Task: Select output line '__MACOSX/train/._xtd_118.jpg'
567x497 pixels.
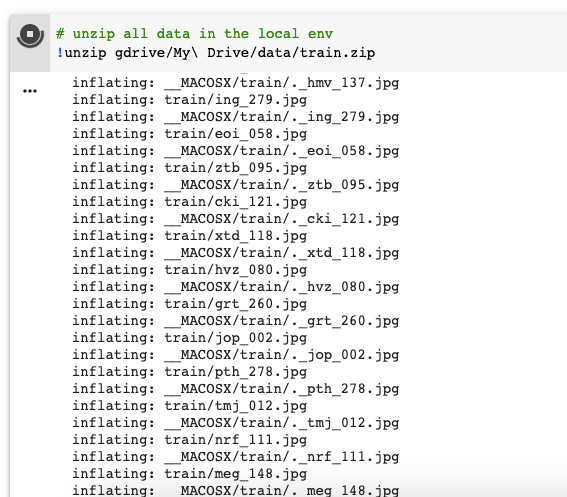Action: point(236,253)
